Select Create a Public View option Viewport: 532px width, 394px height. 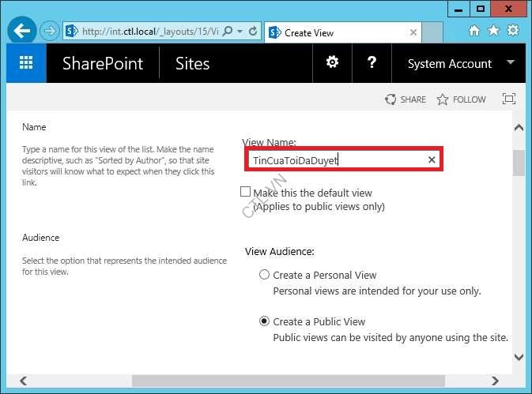coord(264,321)
